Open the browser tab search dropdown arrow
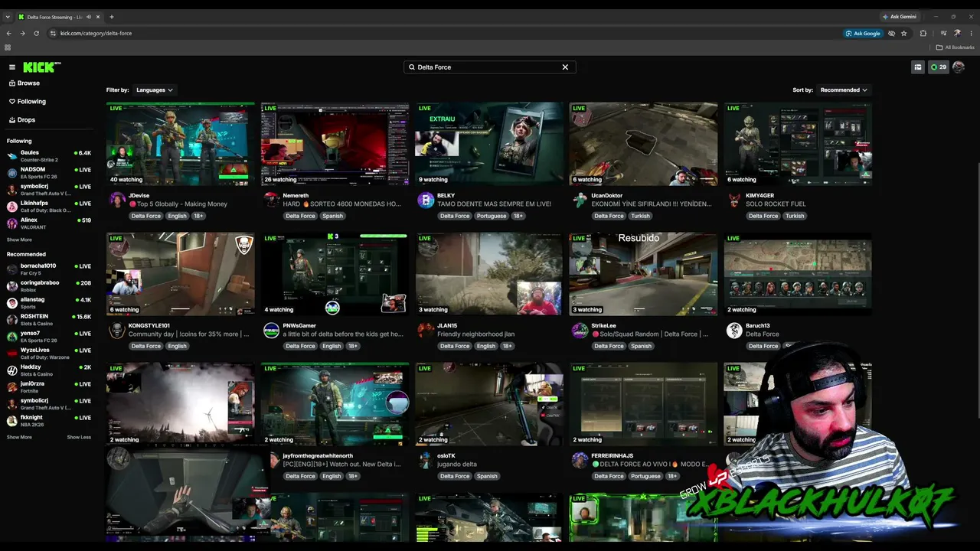Screen dimensions: 980x551 click(x=8, y=17)
